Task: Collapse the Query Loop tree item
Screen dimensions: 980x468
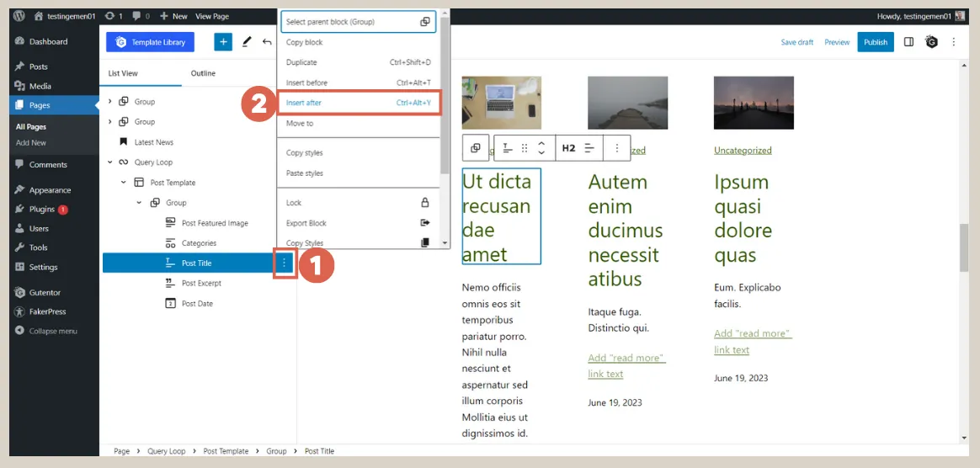Action: (110, 162)
